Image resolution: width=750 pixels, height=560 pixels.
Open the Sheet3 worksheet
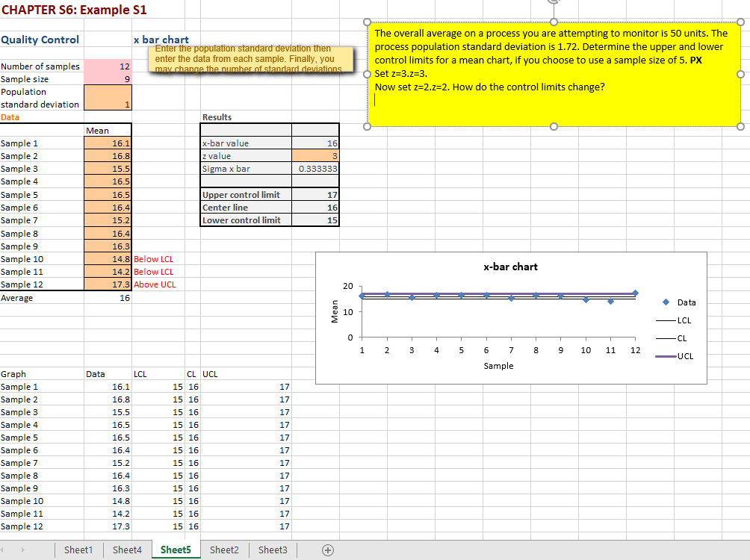(272, 550)
